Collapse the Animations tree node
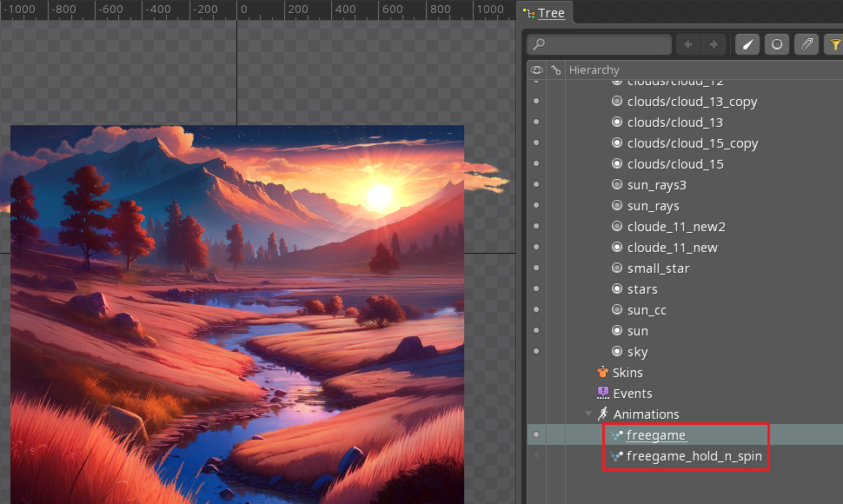Image resolution: width=843 pixels, height=504 pixels. pos(588,414)
